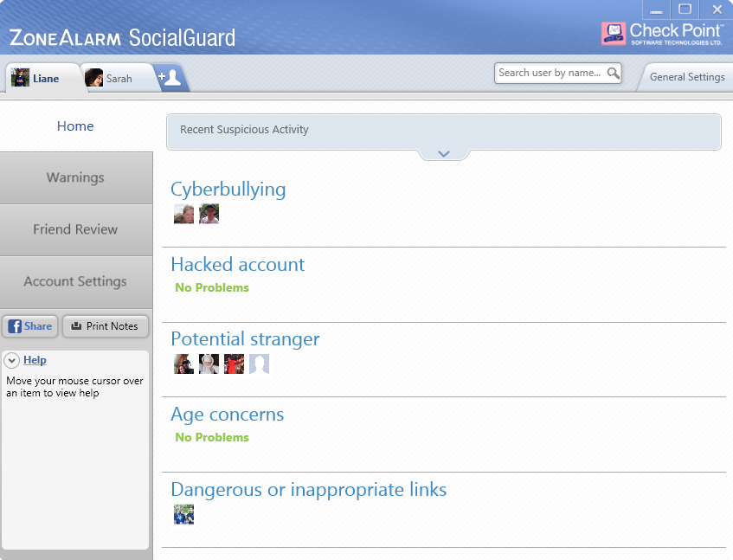733x560 pixels.
Task: Expand Recent Suspicious Activity with chevron
Action: click(x=444, y=154)
